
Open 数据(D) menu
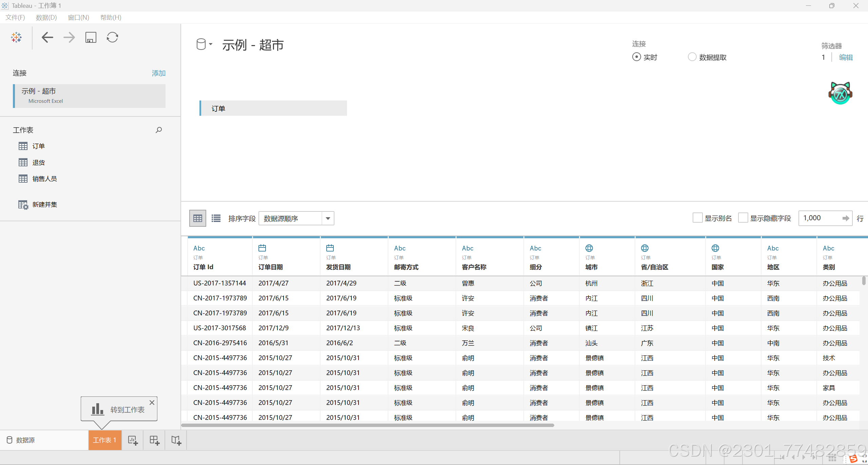[46, 18]
